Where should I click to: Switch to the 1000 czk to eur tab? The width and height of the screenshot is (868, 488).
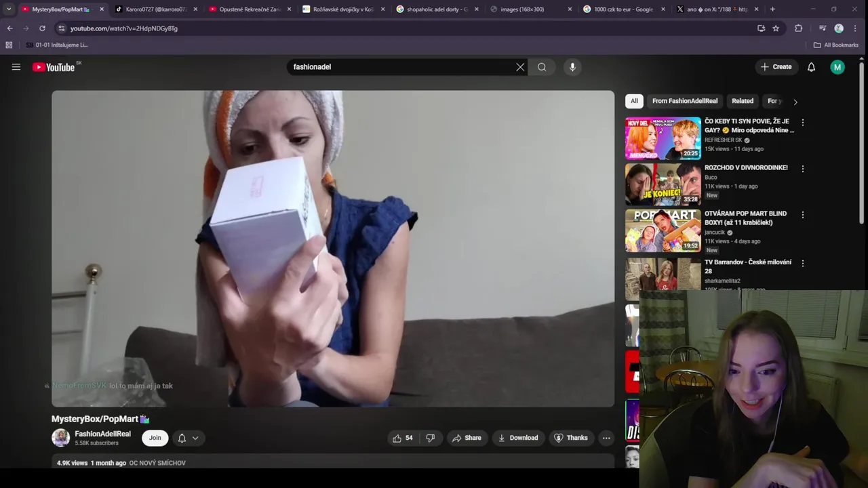pyautogui.click(x=623, y=9)
